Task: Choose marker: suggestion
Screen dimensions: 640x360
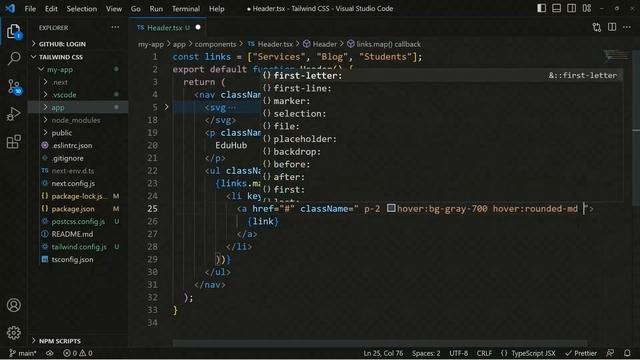Action: coord(442,101)
